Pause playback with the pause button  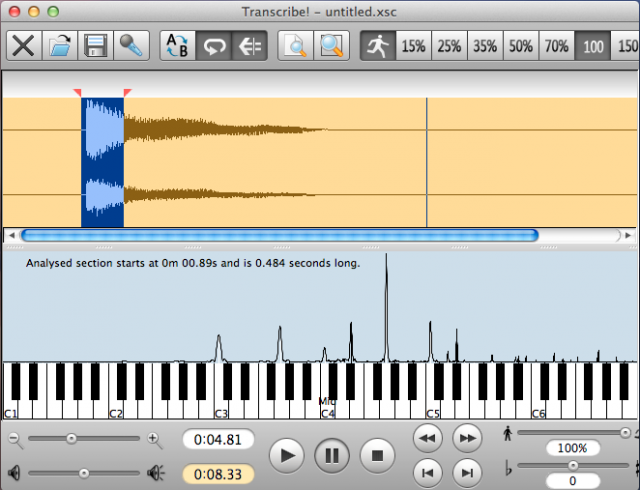332,456
